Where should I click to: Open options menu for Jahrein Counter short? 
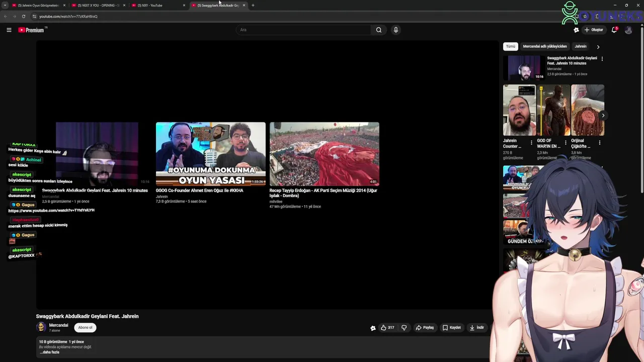531,143
